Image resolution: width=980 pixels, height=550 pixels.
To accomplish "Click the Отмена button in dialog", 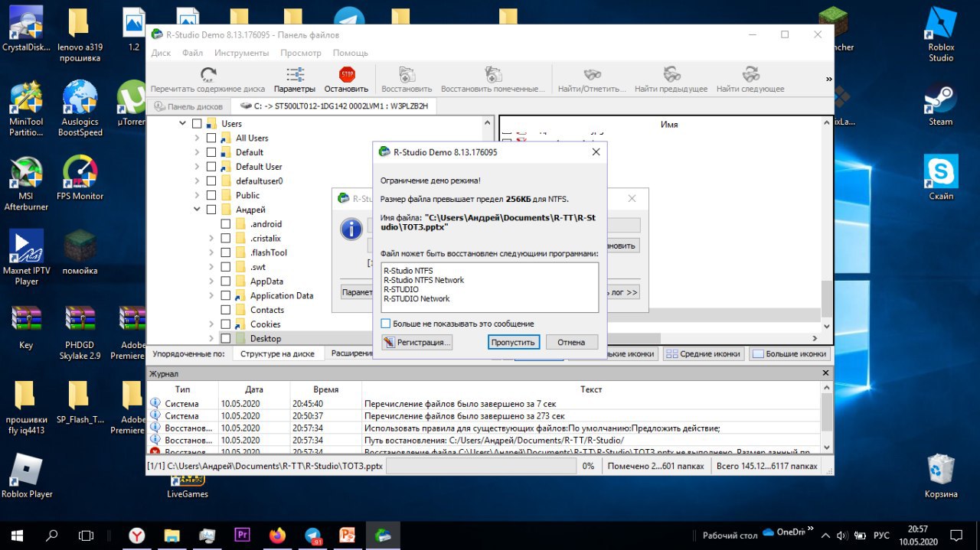I will click(571, 342).
